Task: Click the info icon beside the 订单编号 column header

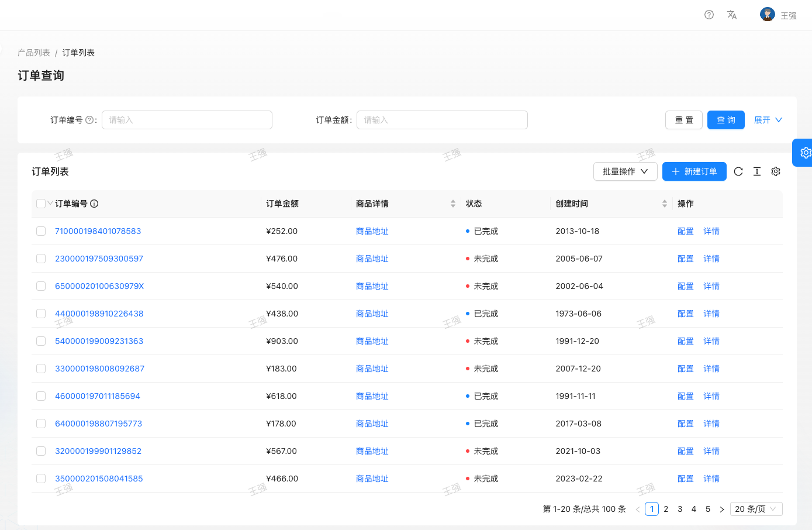Action: [x=94, y=204]
